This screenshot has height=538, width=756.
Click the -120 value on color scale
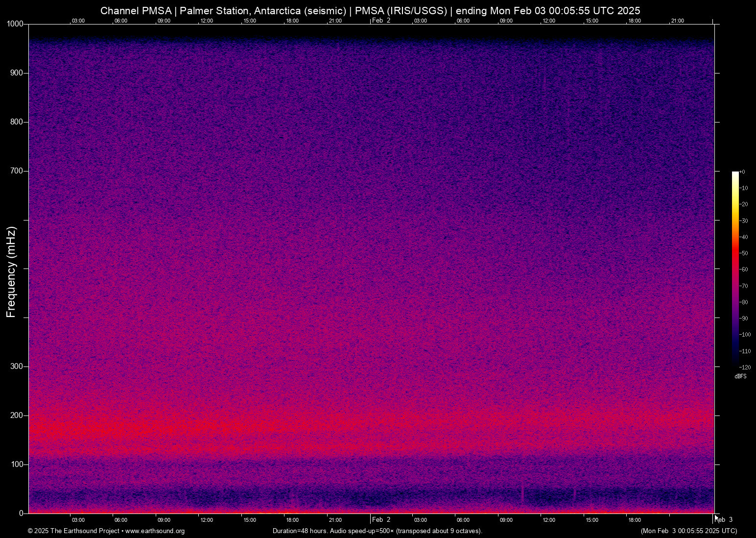745,367
